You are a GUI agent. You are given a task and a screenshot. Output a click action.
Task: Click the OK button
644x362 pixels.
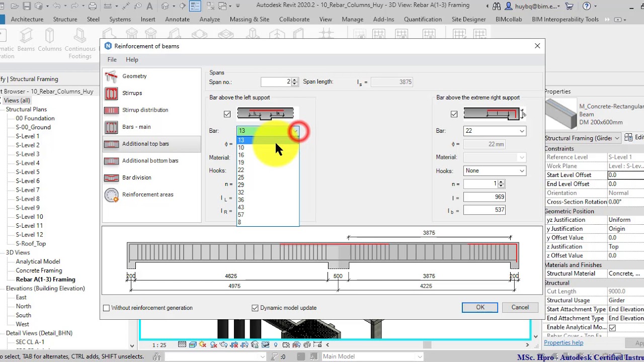coord(480,307)
